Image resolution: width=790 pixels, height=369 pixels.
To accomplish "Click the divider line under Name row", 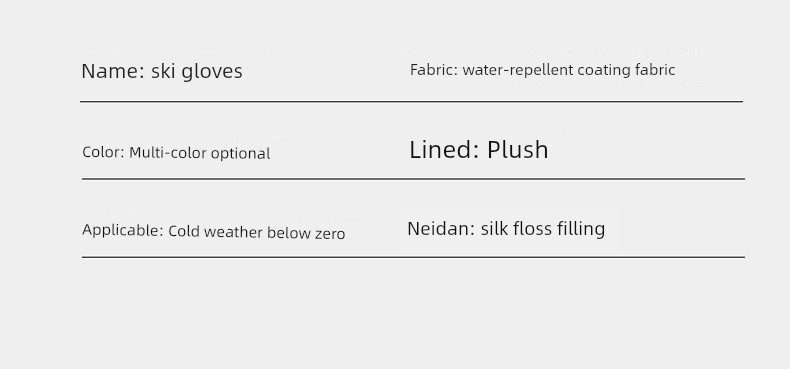I will (x=411, y=101).
